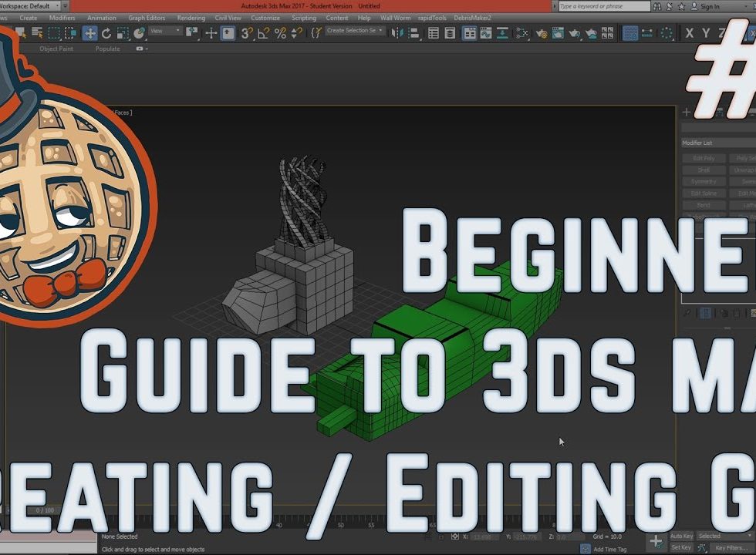Restrict transform to Y axis
Image resolution: width=756 pixels, height=555 pixels.
(706, 32)
